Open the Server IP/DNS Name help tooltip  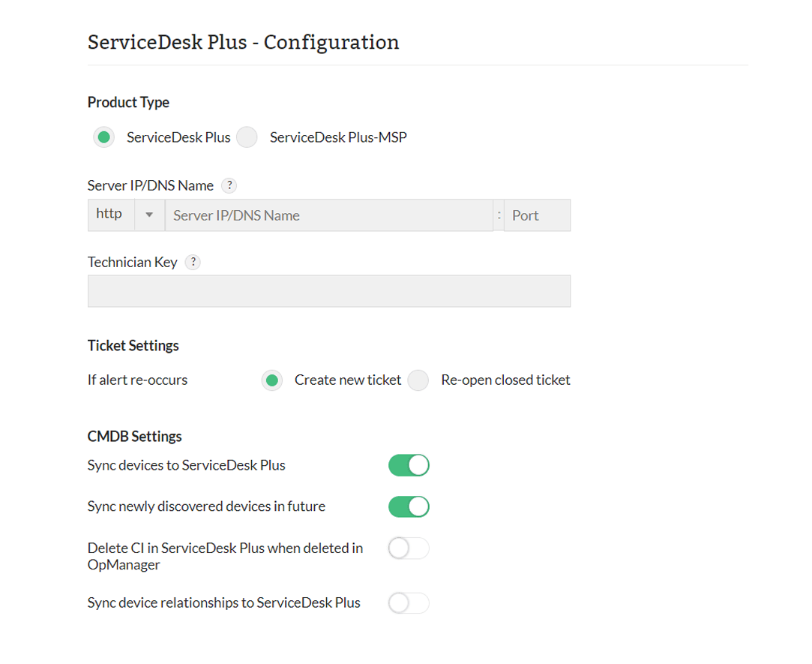229,185
